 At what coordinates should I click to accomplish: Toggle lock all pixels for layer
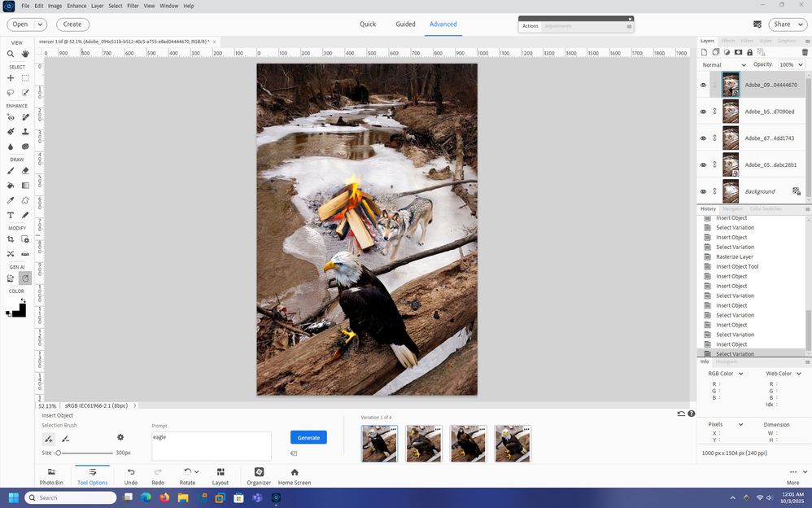(749, 52)
